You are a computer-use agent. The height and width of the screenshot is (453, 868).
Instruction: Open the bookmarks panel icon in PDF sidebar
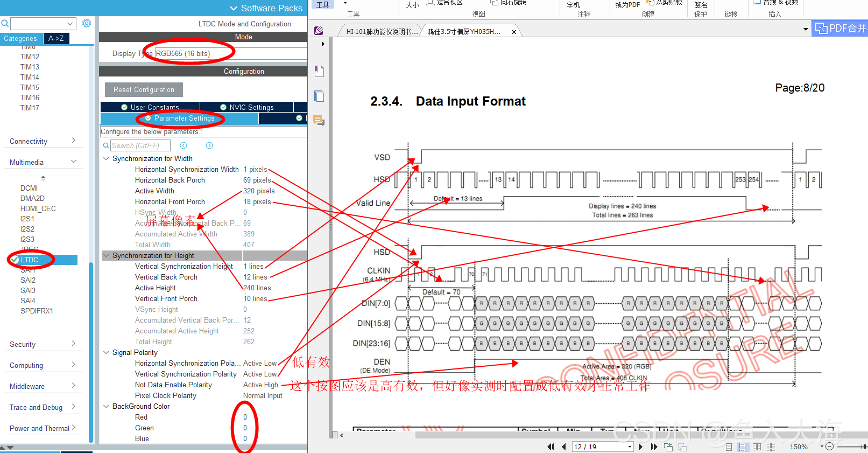tap(319, 71)
